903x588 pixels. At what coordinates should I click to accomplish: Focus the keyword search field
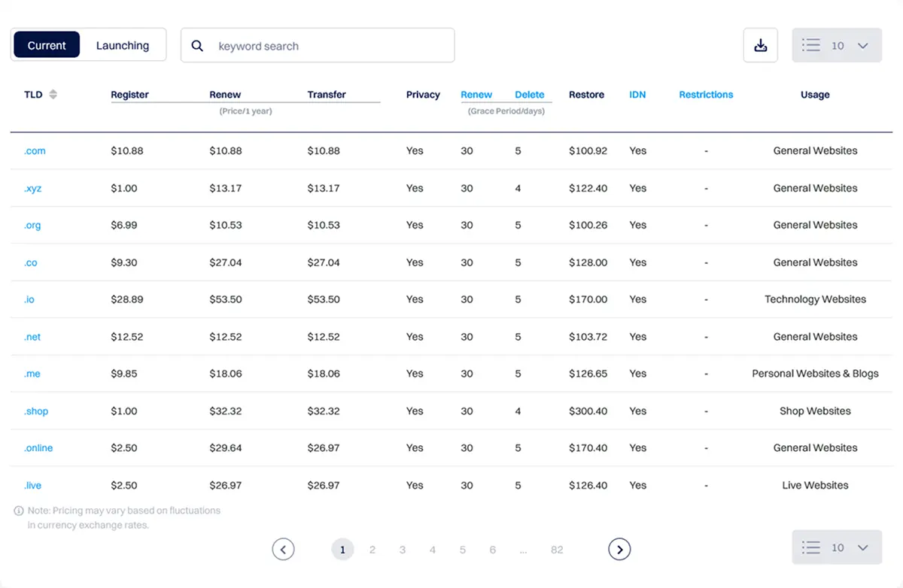(x=318, y=45)
